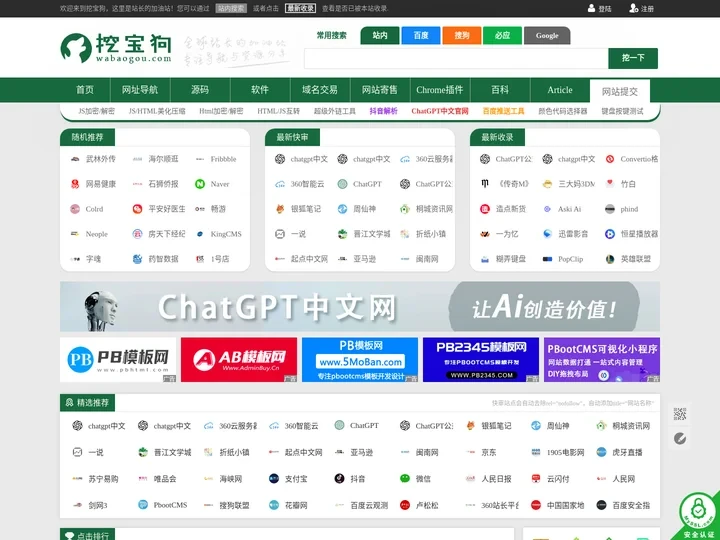Open 1905电影网 in 精选推荐

565,452
